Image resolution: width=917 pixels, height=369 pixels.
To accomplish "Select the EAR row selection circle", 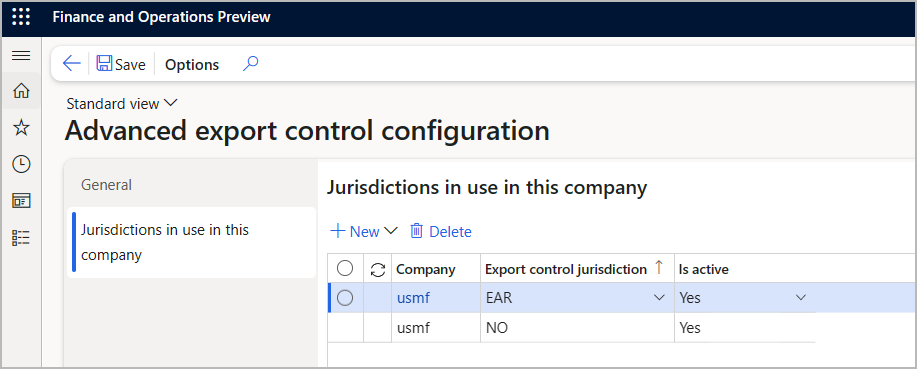I will tap(345, 298).
